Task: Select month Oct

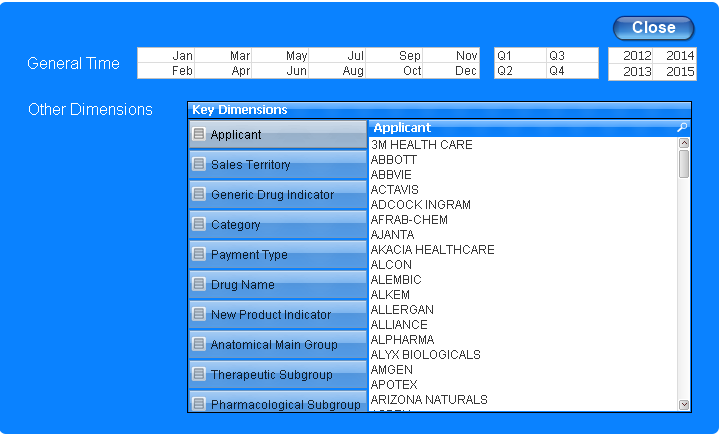Action: 394,71
